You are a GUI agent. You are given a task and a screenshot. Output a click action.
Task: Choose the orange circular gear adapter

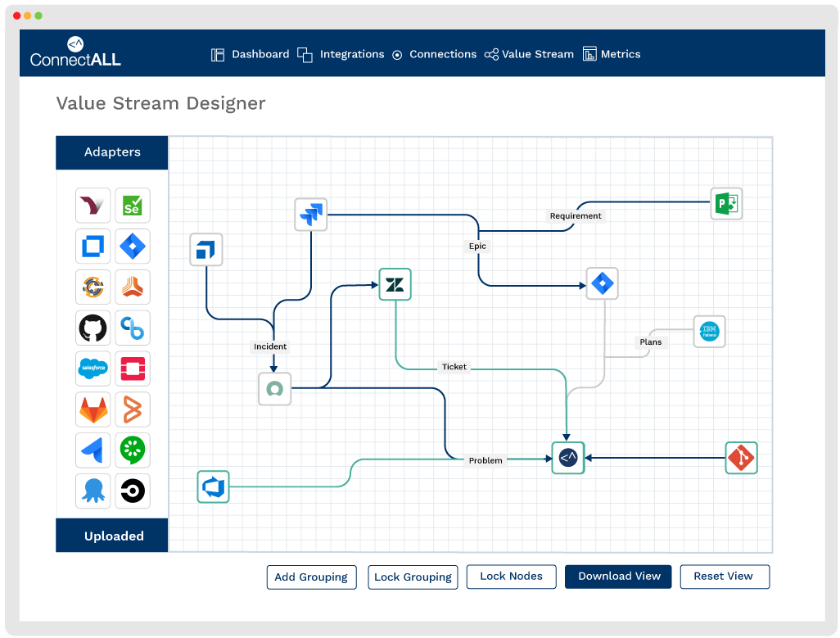tap(93, 287)
